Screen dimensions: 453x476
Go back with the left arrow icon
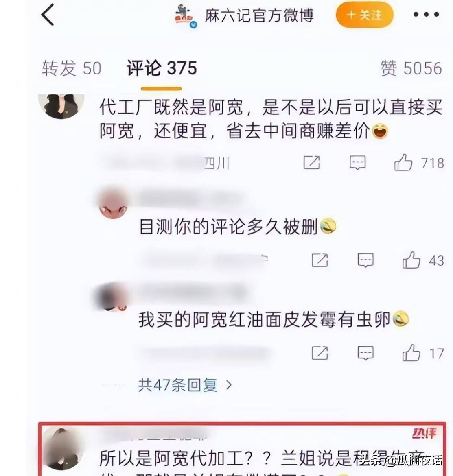coord(48,15)
